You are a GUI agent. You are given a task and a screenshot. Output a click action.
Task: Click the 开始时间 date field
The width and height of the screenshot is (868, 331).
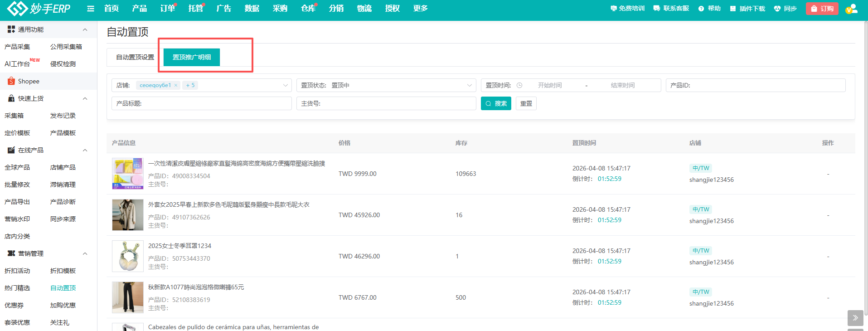coord(550,85)
